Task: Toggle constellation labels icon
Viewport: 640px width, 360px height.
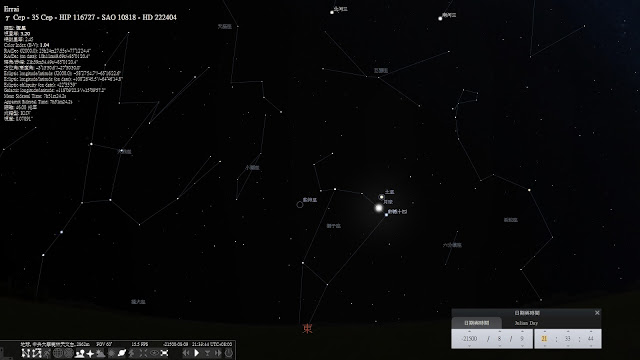Action: 37,353
